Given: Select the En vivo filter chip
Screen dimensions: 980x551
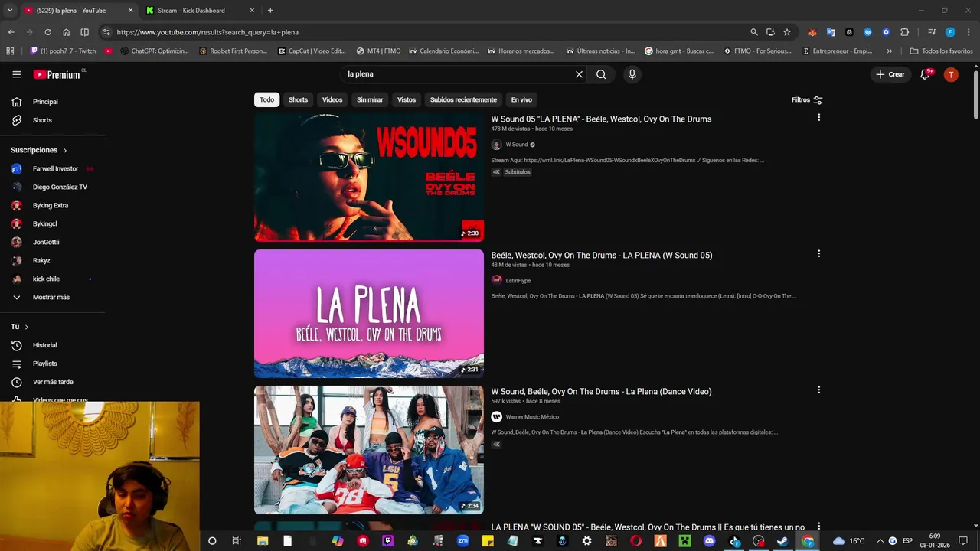Looking at the screenshot, I should 521,99.
